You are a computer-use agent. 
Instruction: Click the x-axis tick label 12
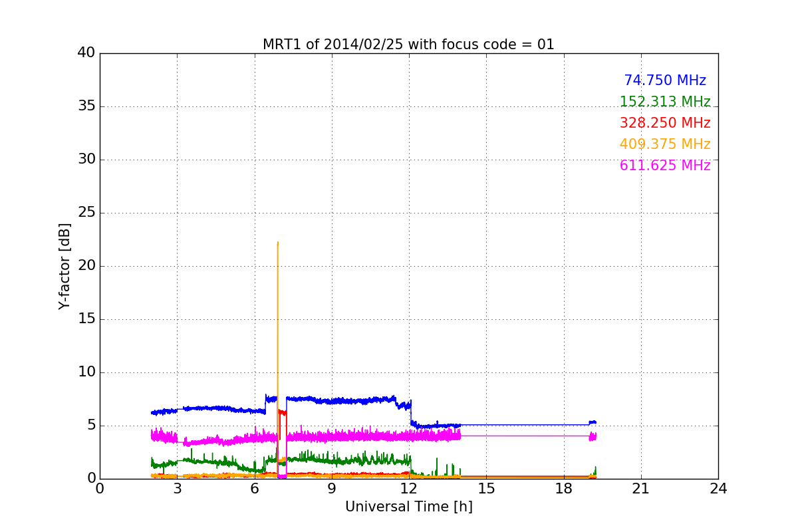click(x=409, y=489)
